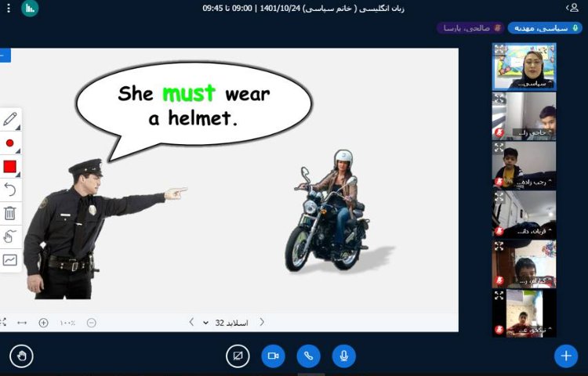
Task: Open the blue plus actions menu
Action: 566,356
